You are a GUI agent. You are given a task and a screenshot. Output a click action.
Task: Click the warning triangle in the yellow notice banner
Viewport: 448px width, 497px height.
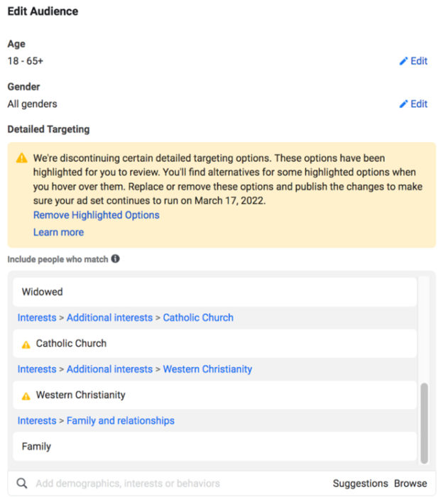(x=21, y=158)
